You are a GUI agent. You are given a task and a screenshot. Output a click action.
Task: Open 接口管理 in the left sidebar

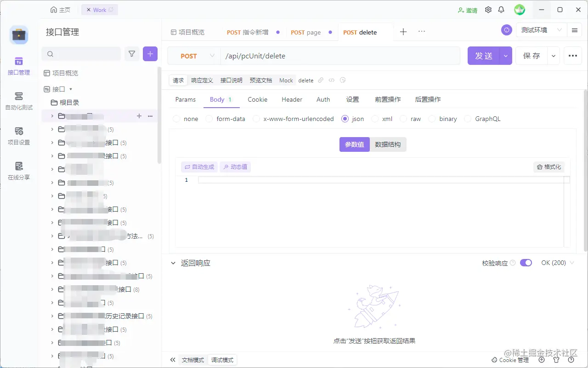point(19,66)
